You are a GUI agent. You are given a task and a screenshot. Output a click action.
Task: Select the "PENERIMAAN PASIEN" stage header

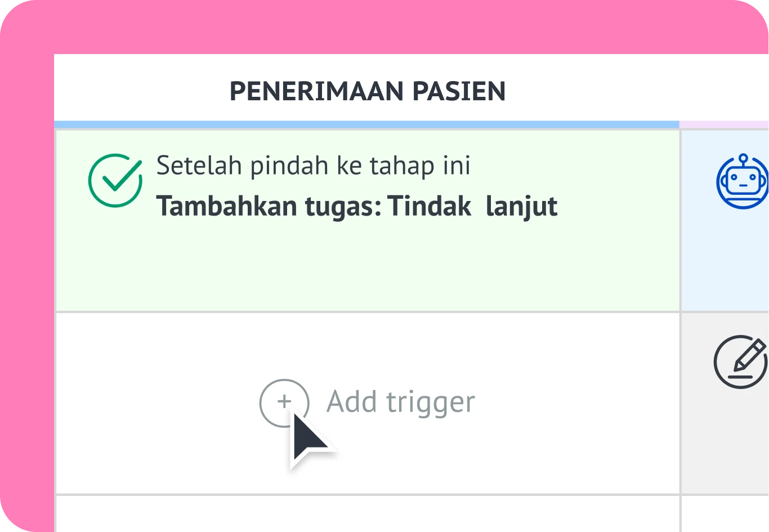(x=367, y=91)
